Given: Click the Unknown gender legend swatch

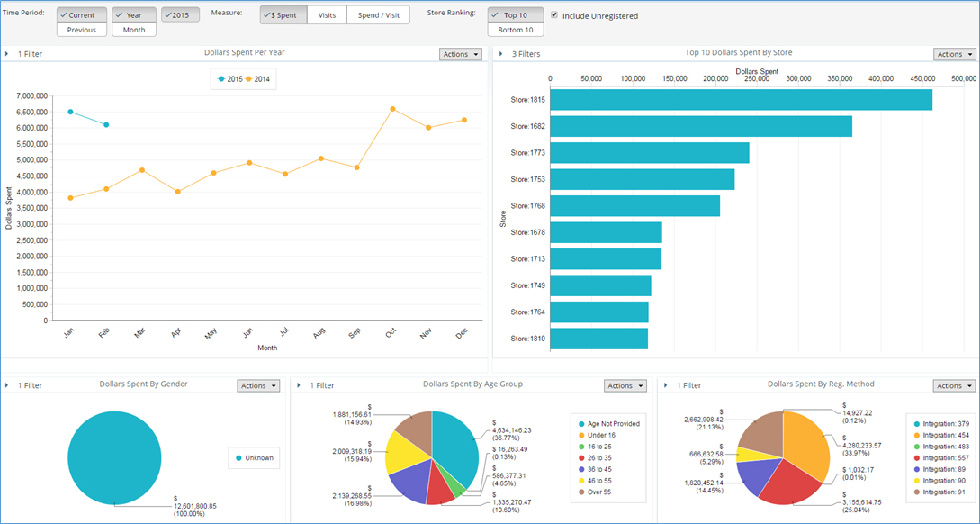Looking at the screenshot, I should (x=238, y=458).
